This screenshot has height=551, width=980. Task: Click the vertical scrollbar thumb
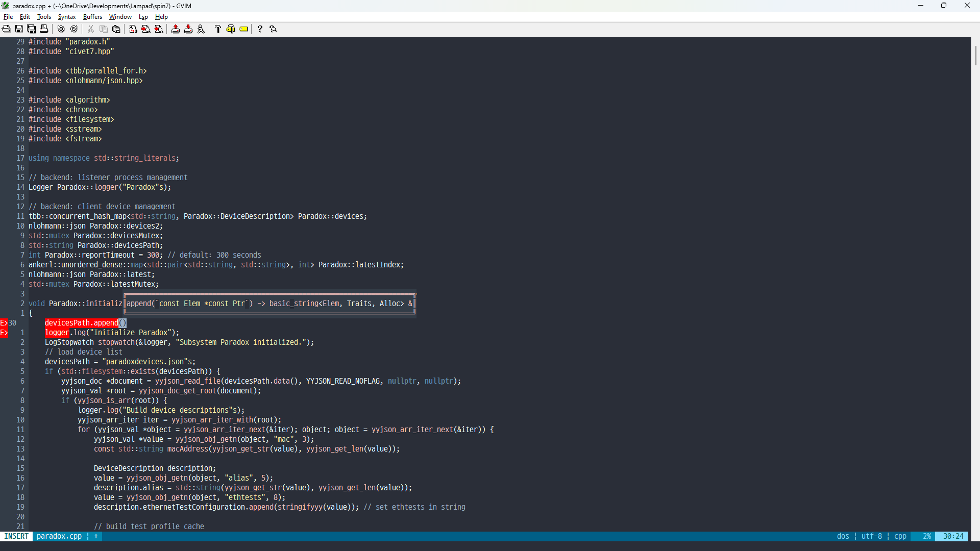975,55
